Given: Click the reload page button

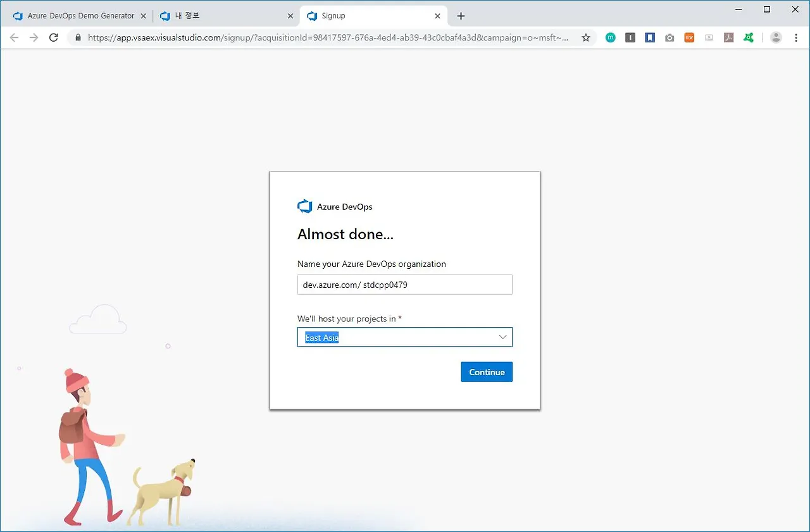Looking at the screenshot, I should click(x=53, y=37).
